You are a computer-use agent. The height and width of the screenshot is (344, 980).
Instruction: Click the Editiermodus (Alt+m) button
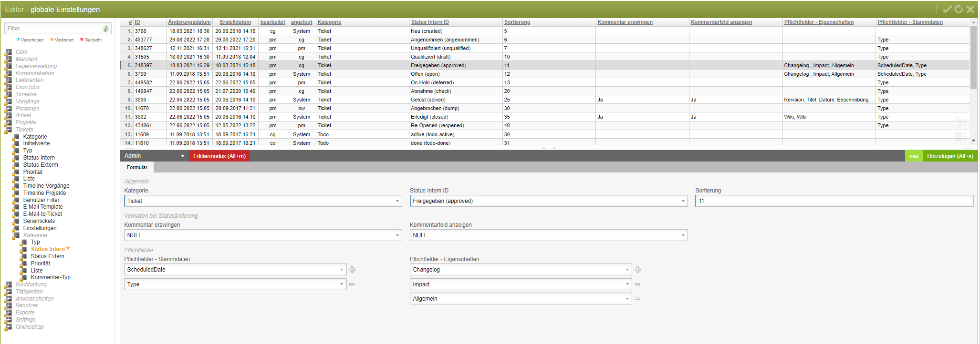pos(219,156)
